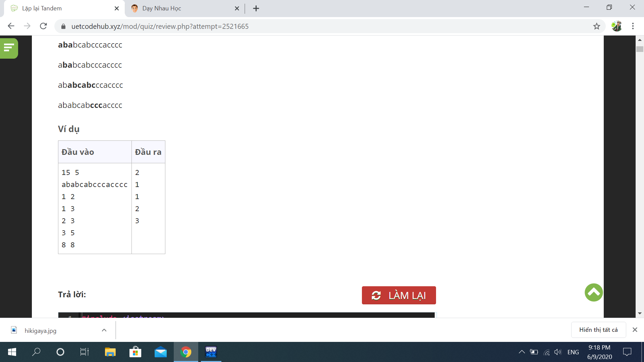Open the green sidebar menu icon
This screenshot has width=644, height=362.
coord(9,48)
